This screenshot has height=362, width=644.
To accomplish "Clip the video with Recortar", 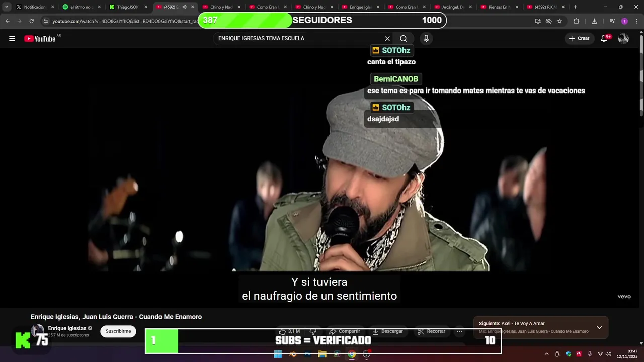I will coord(432,331).
